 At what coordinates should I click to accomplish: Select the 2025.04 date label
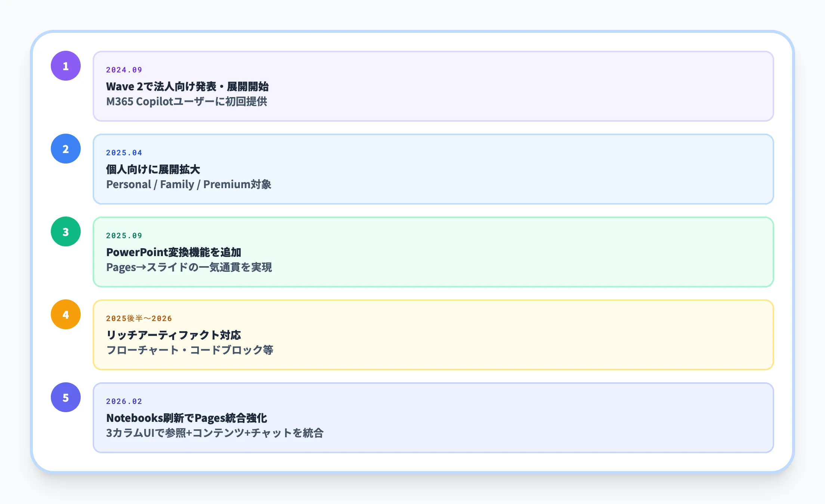coord(124,152)
